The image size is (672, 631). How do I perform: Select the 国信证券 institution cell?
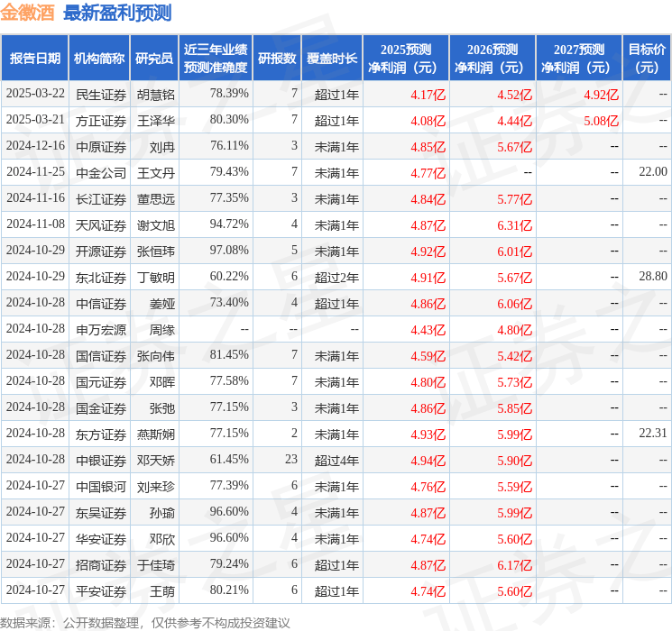click(101, 355)
